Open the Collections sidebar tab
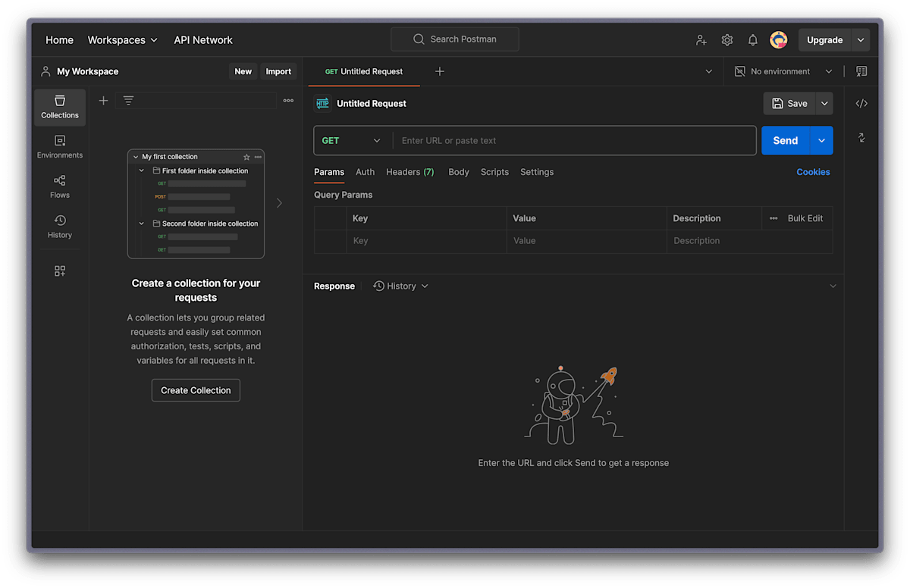This screenshot has width=910, height=588. (60, 107)
